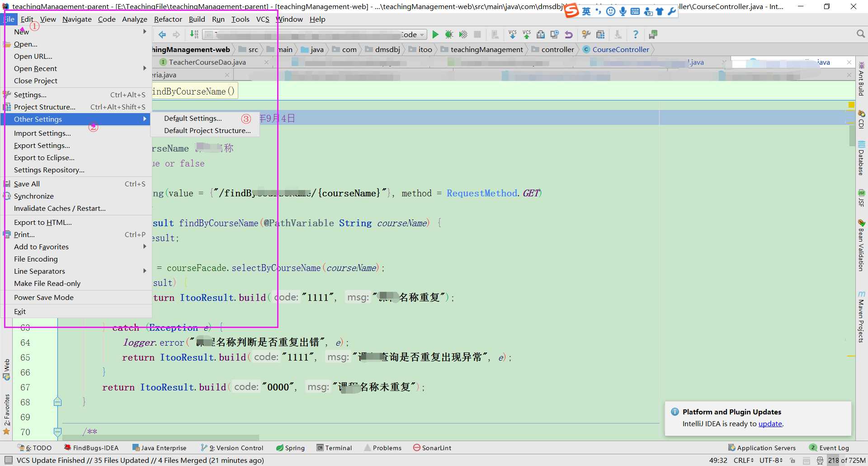Open the Application Servers tool window

point(762,448)
